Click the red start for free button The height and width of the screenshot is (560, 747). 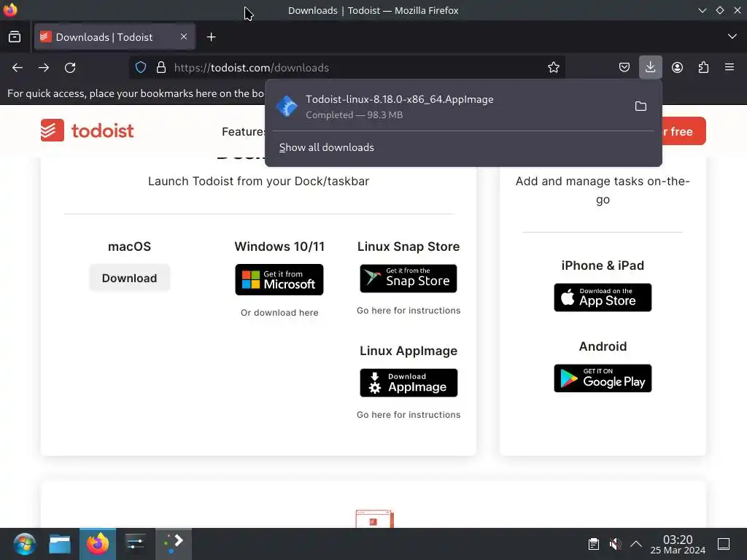pos(684,131)
